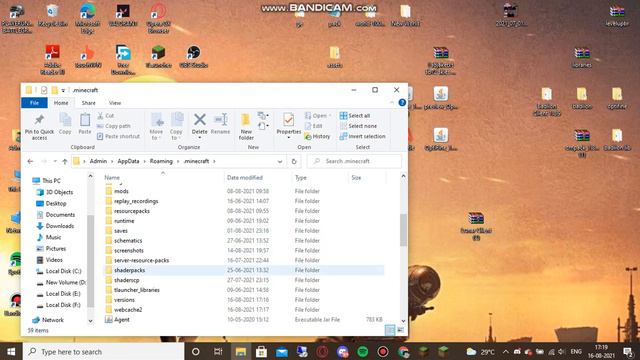Switch to large icons view layout

point(400,330)
